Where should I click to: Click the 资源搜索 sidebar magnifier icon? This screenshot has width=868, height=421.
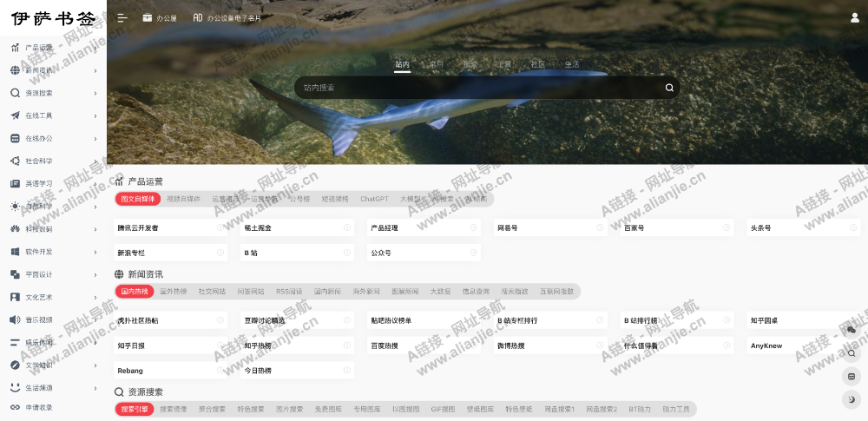(x=15, y=93)
